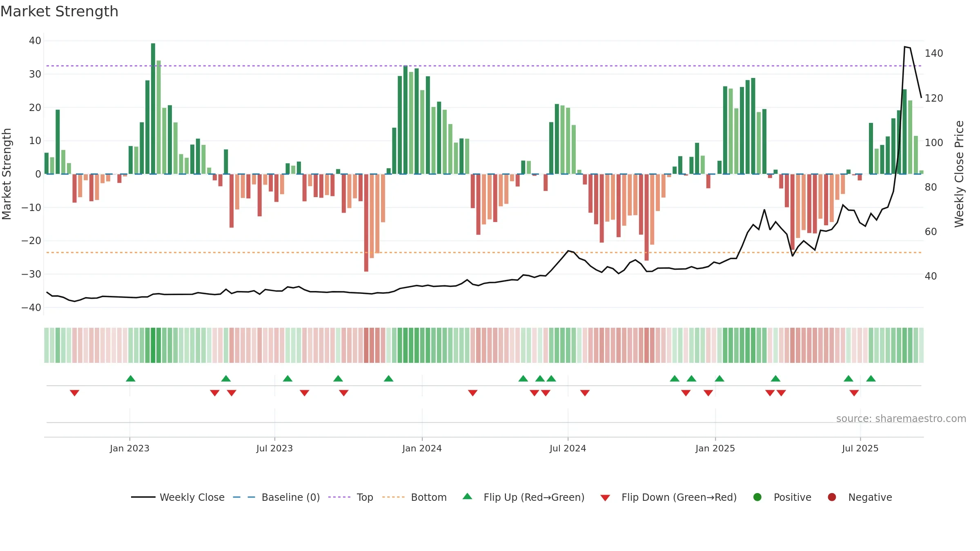Click the Jan 2025 x-axis label
Screen dimensions: 980x551
[x=715, y=449]
